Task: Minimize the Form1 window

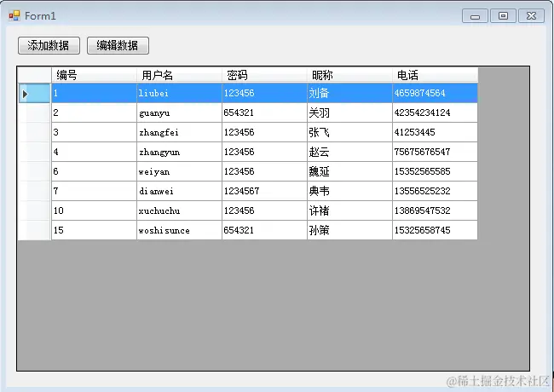Action: click(x=475, y=16)
